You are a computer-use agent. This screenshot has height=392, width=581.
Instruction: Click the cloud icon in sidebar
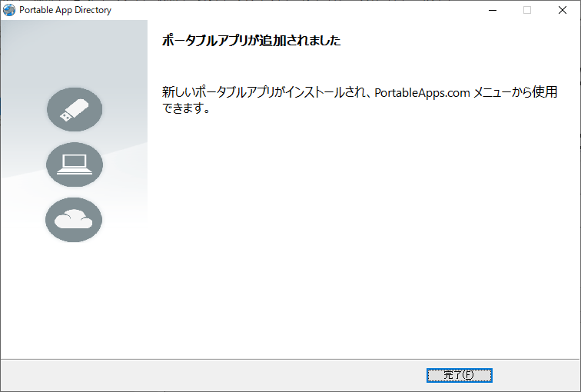point(74,220)
